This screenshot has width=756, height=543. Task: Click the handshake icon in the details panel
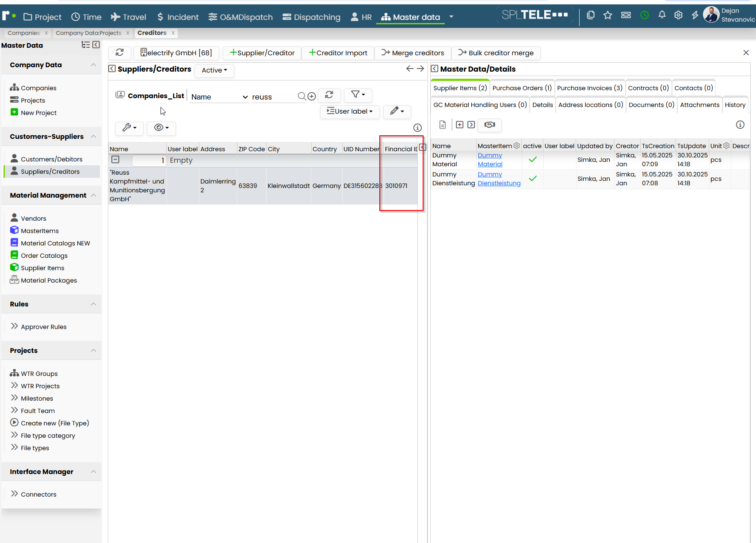[489, 125]
